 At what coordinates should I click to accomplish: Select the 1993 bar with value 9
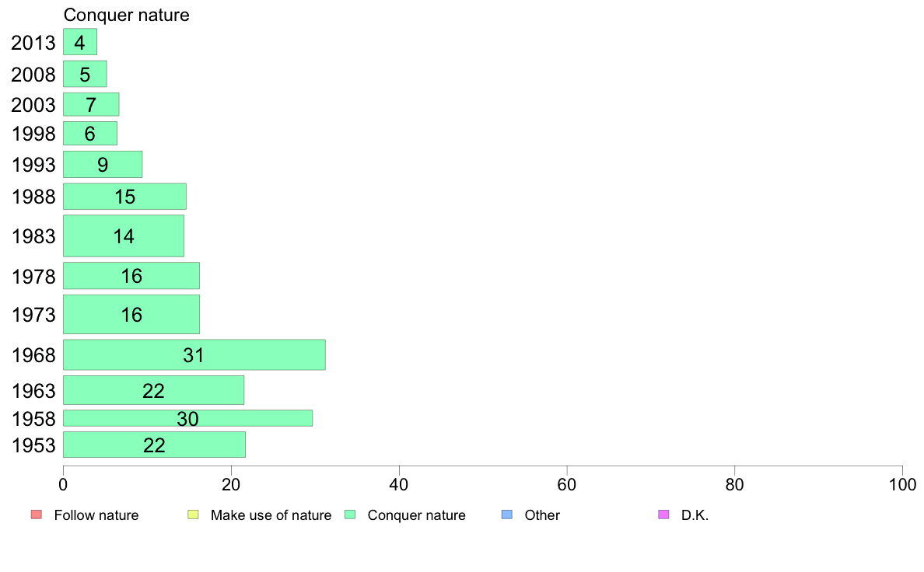click(103, 165)
